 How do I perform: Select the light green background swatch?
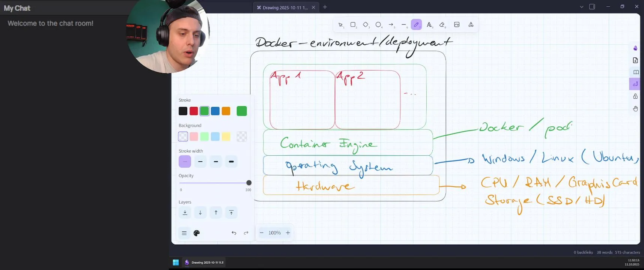[205, 136]
